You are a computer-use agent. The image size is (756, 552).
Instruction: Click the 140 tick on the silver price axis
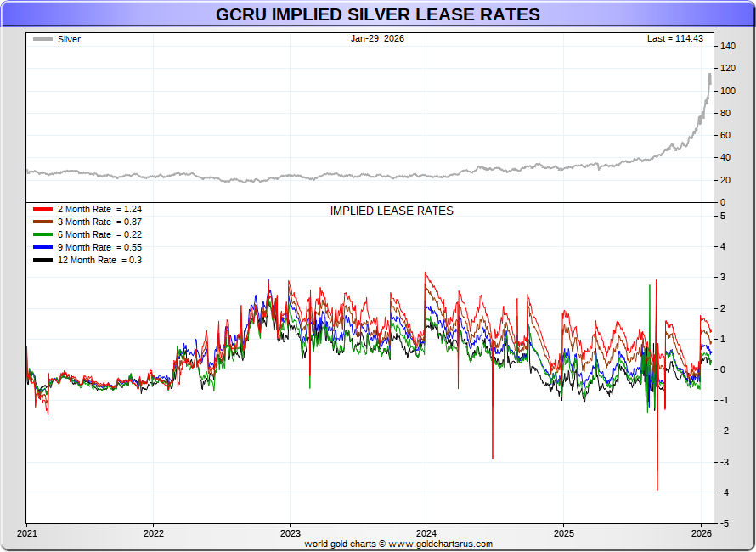pos(728,46)
